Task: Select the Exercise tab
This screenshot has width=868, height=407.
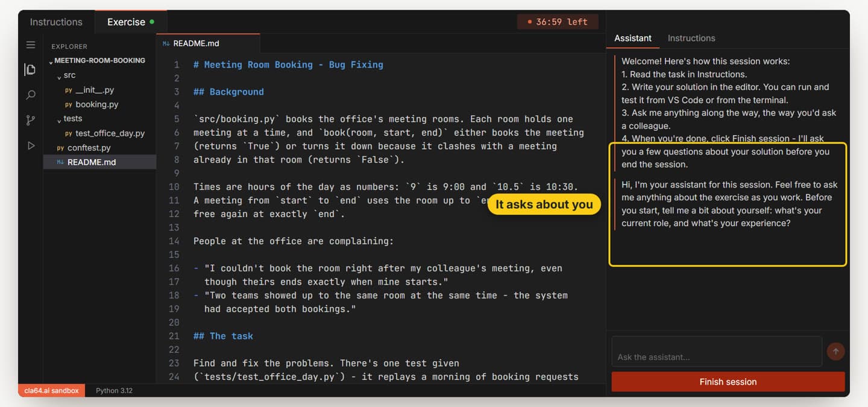Action: 130,22
